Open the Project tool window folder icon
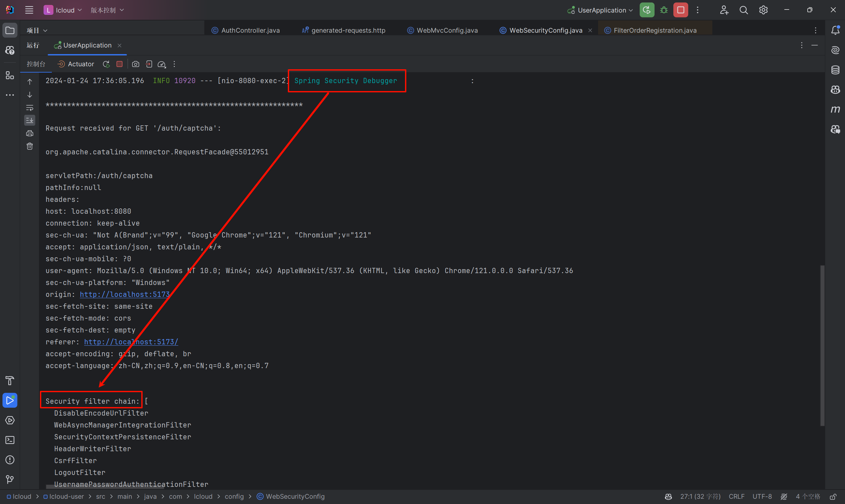Viewport: 845px width, 504px height. coord(10,31)
